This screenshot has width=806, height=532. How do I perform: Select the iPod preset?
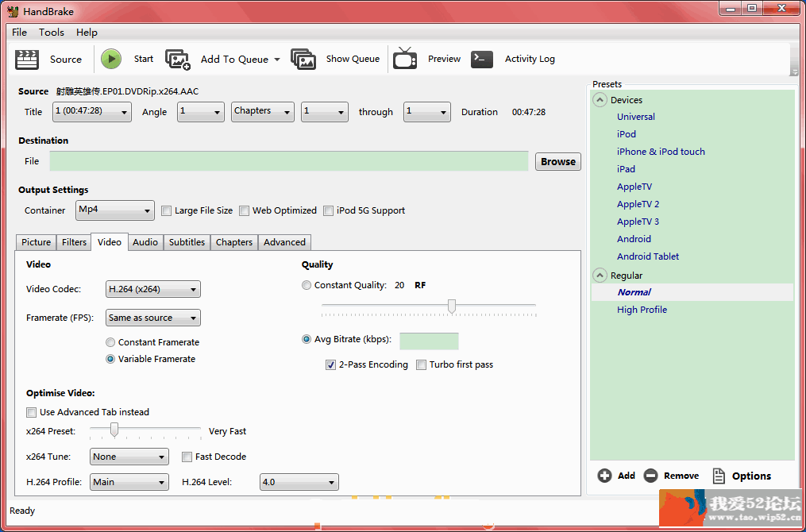(x=626, y=134)
